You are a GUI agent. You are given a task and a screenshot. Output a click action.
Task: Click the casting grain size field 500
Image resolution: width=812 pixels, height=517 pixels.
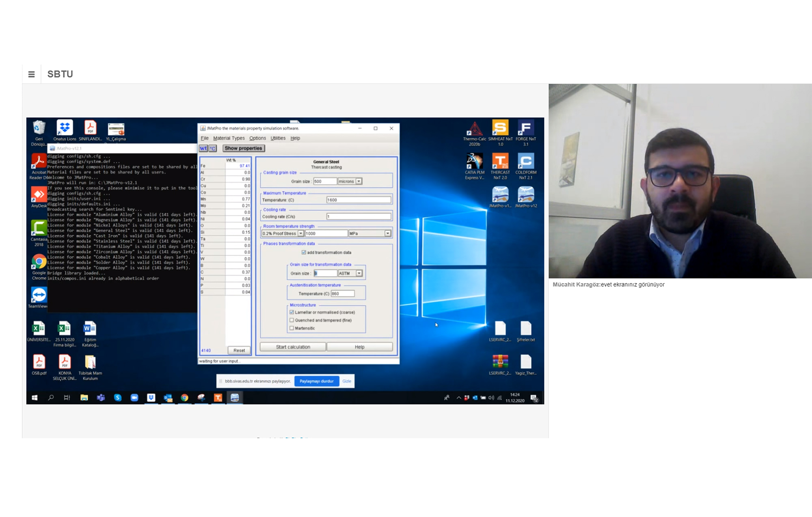(x=325, y=181)
